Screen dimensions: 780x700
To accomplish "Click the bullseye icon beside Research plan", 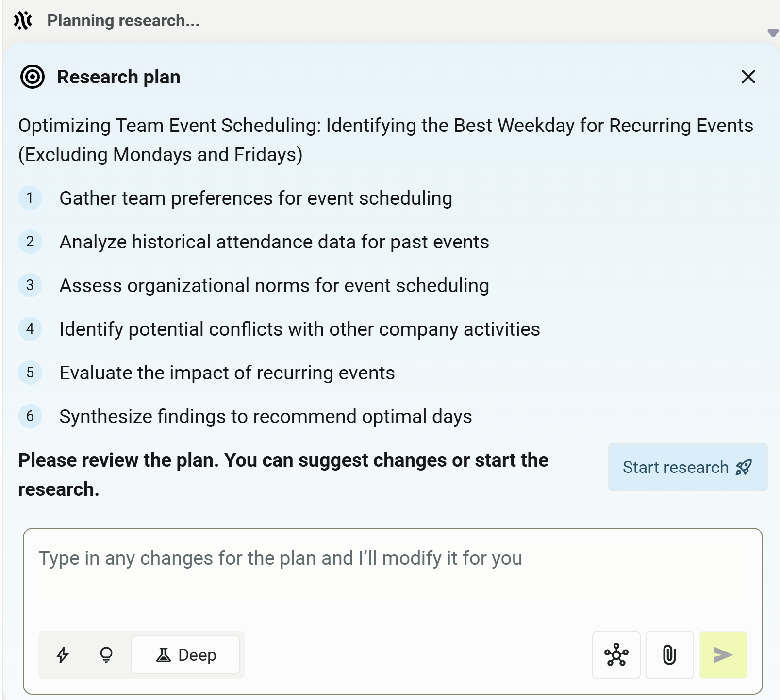I will coord(32,76).
